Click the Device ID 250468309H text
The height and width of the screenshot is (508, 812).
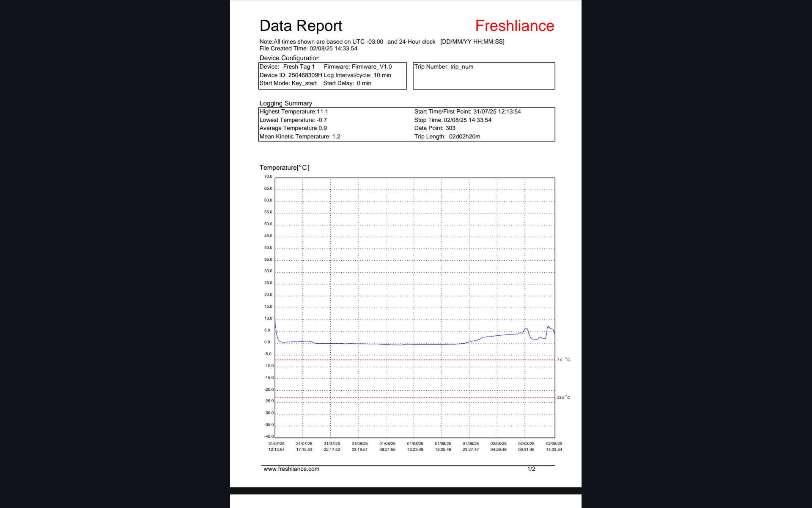coord(291,75)
